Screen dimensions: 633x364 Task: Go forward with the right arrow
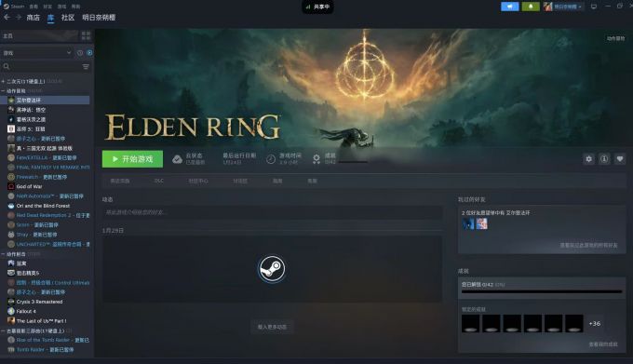(x=19, y=18)
